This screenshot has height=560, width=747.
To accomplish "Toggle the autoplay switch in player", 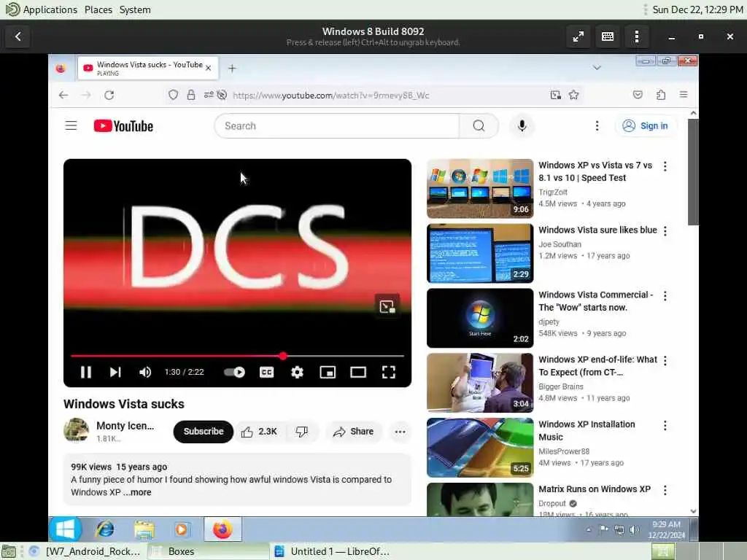I will 234,372.
